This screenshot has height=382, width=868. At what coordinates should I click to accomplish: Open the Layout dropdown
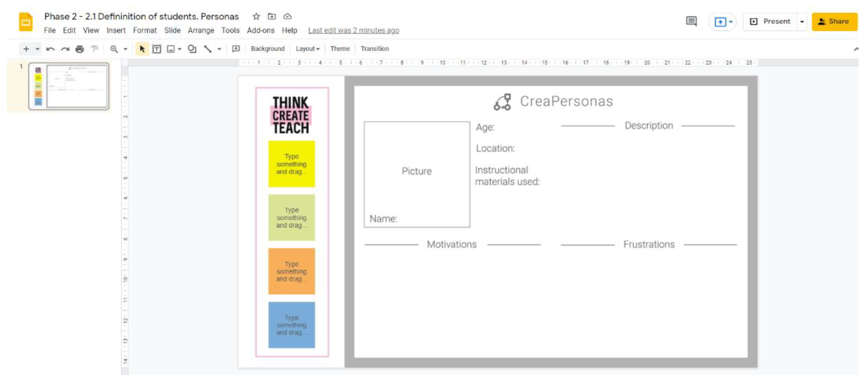click(307, 49)
